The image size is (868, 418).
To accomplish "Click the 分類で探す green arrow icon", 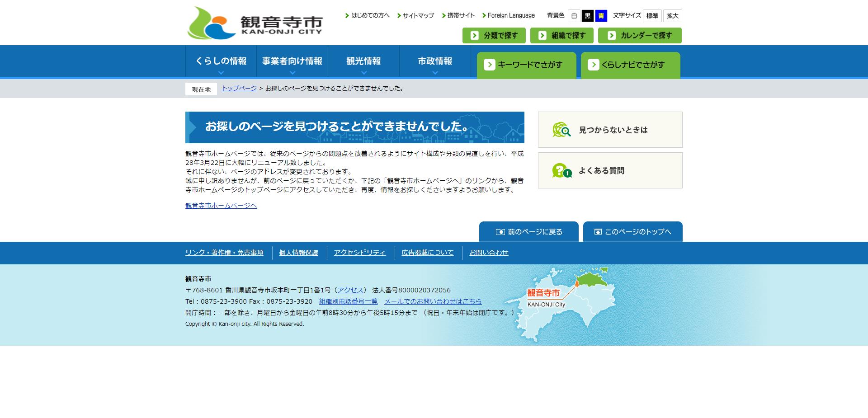I will [474, 35].
